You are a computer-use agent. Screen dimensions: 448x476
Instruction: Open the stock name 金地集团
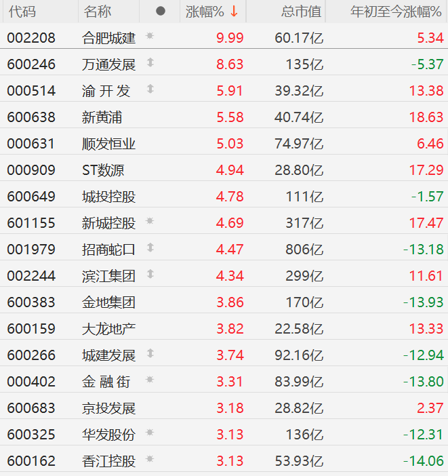tap(108, 302)
